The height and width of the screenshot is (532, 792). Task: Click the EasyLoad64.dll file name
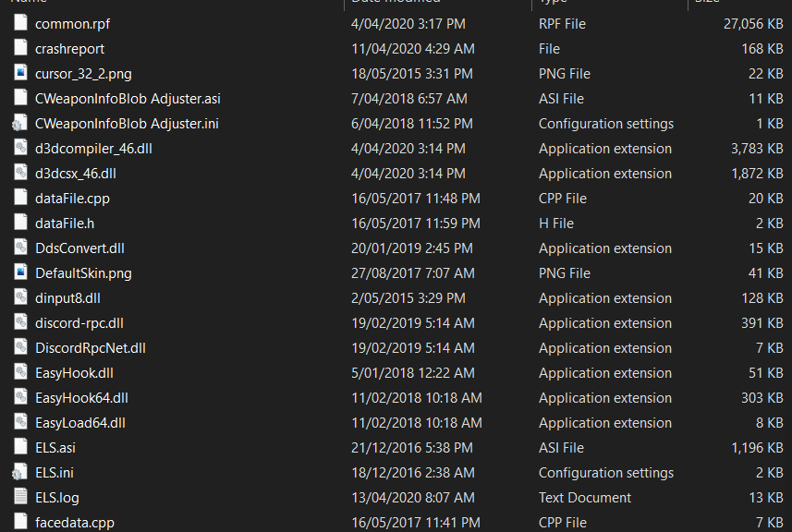[80, 422]
